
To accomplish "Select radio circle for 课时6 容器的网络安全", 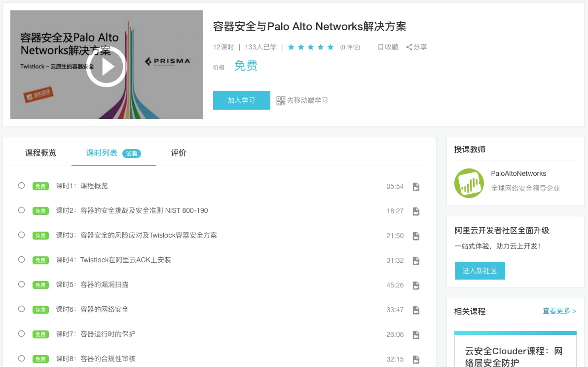I will 21,309.
